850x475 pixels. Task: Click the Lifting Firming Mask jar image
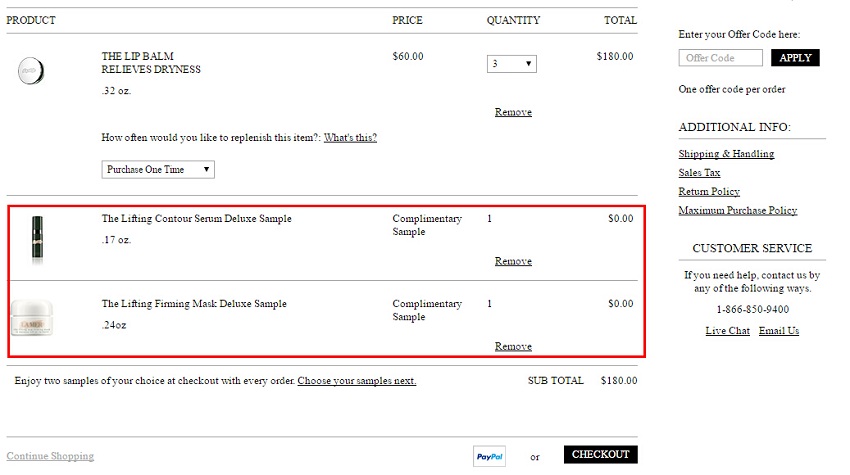pos(33,317)
